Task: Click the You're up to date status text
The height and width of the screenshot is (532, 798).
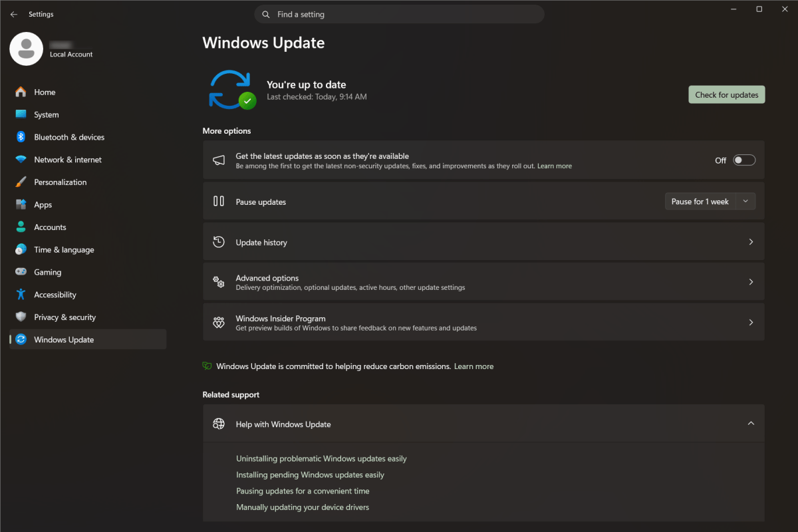Action: pyautogui.click(x=307, y=84)
